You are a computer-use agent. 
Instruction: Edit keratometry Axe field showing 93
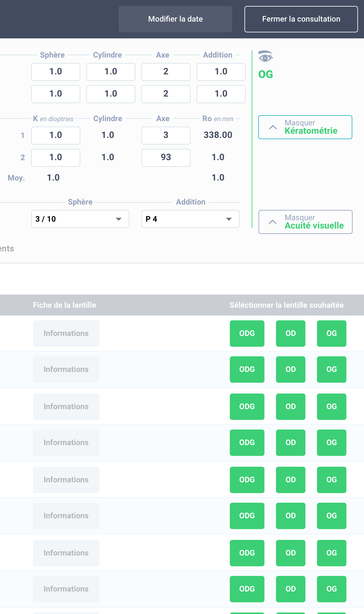click(166, 158)
